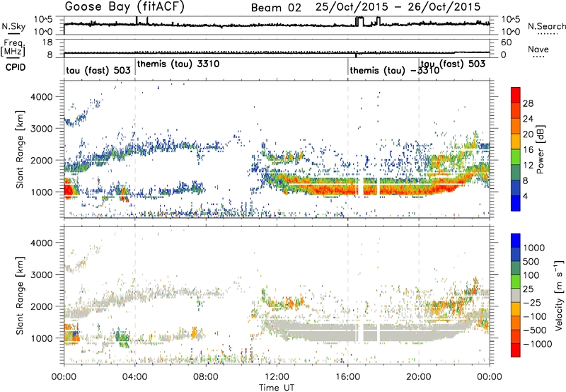Click the "16:00" time axis tick label
The image size is (566, 392).
(347, 377)
